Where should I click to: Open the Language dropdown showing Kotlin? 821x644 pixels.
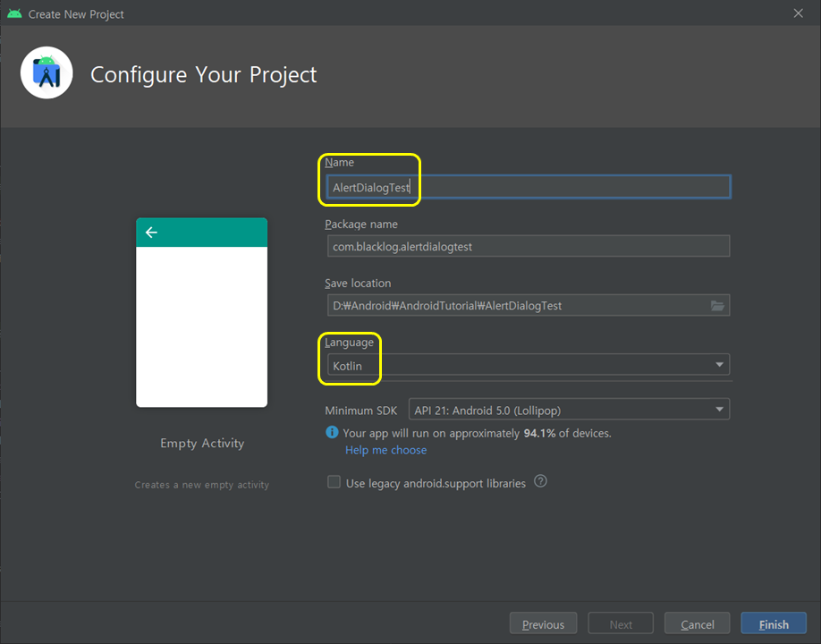[529, 365]
